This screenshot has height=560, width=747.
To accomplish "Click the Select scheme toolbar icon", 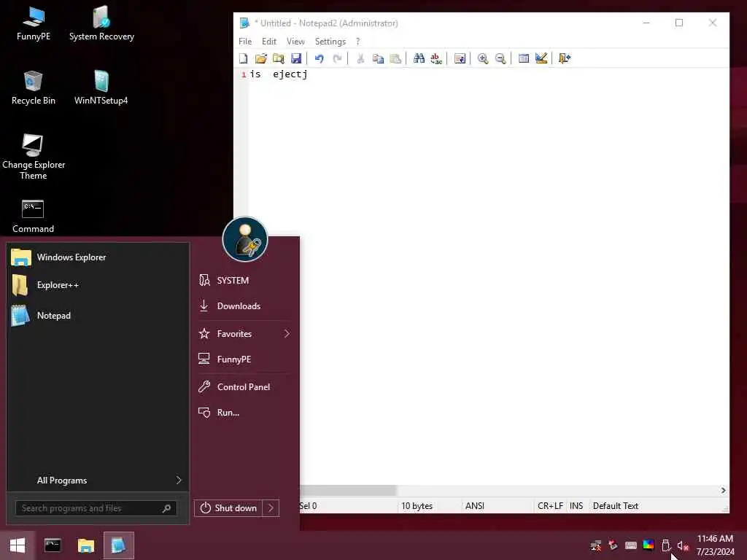I will click(524, 58).
